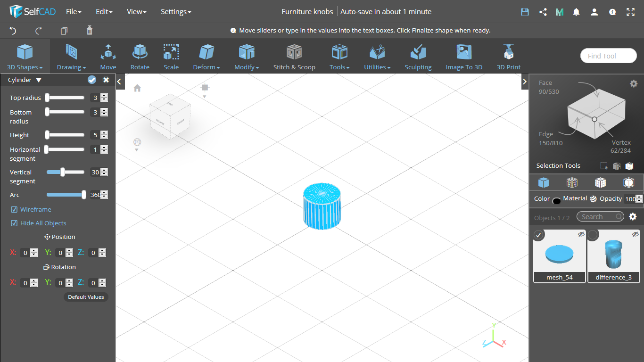Toggle selection check on mesh_54
Image resolution: width=644 pixels, height=362 pixels.
click(x=539, y=235)
